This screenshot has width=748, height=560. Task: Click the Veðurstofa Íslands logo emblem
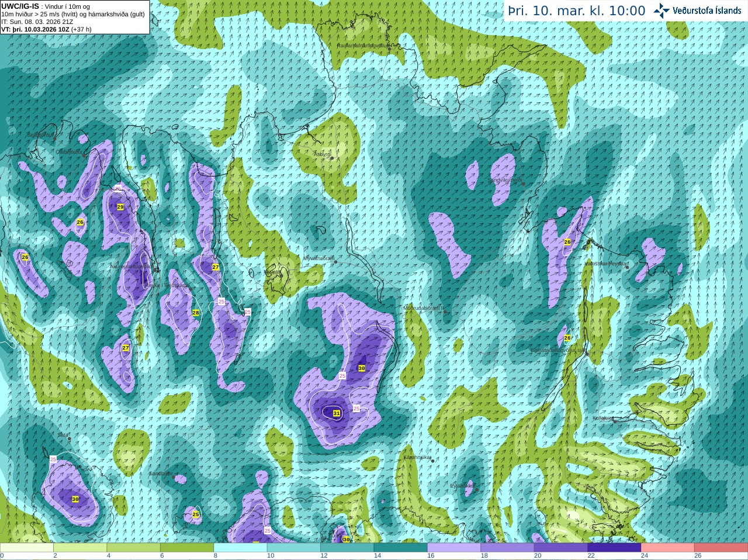pyautogui.click(x=662, y=11)
